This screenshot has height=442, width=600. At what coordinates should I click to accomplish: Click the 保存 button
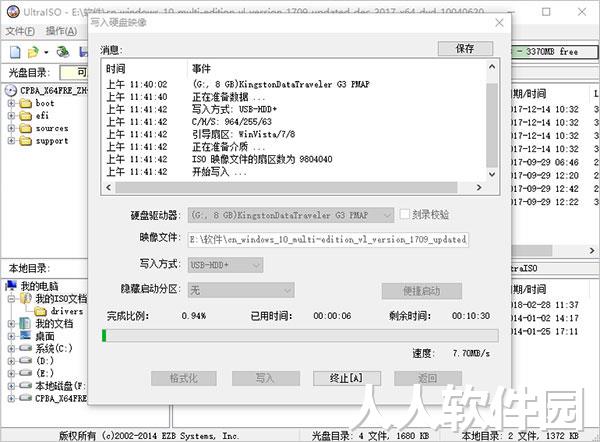(465, 49)
